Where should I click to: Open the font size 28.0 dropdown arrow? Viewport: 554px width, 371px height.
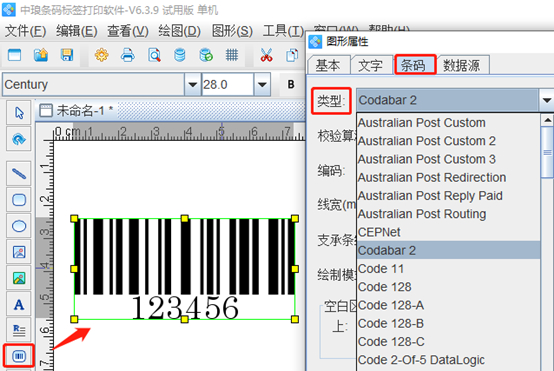click(x=262, y=84)
